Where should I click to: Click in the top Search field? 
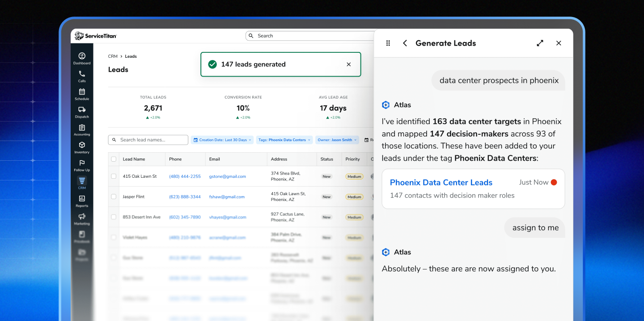pos(309,36)
